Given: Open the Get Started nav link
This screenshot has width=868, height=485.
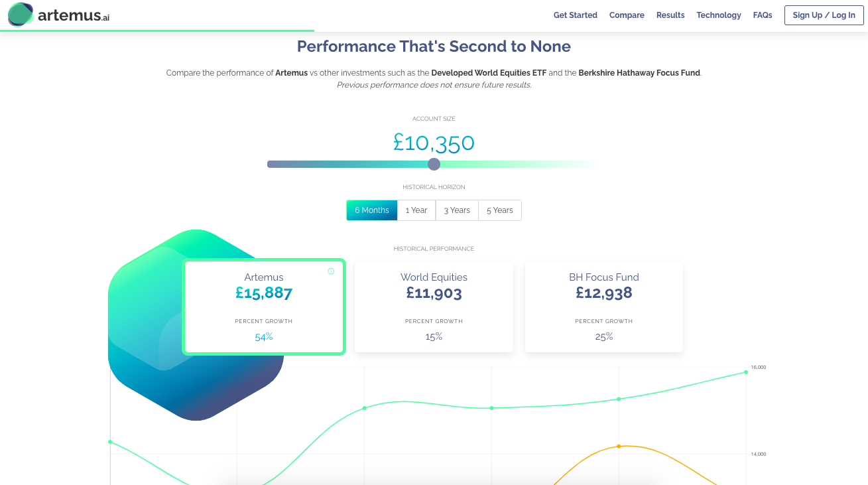Looking at the screenshot, I should coord(575,15).
